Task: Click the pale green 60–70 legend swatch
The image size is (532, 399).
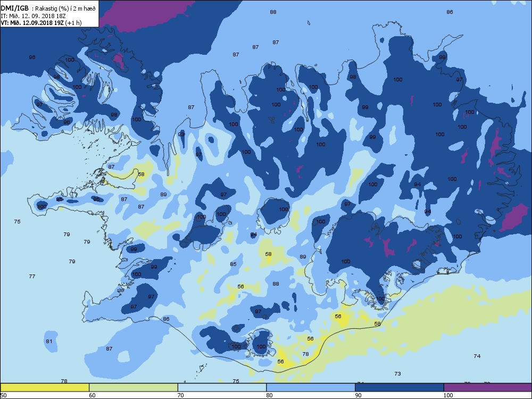Action: pos(134,387)
